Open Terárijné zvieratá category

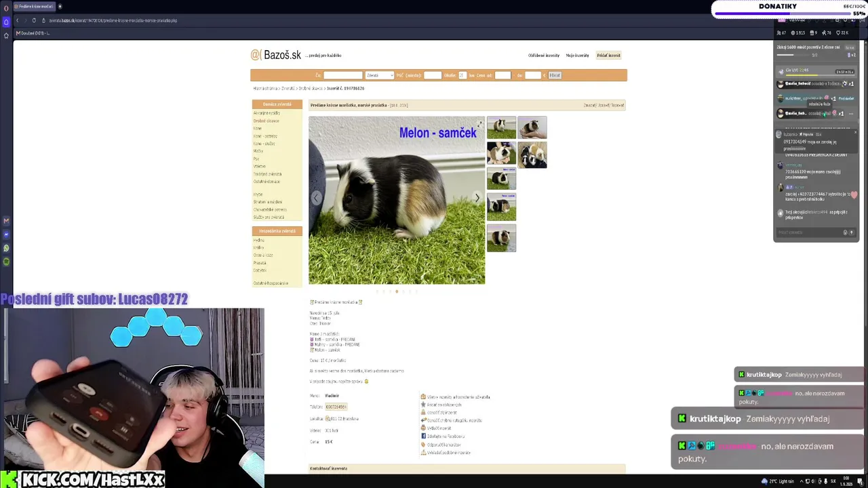(x=267, y=174)
